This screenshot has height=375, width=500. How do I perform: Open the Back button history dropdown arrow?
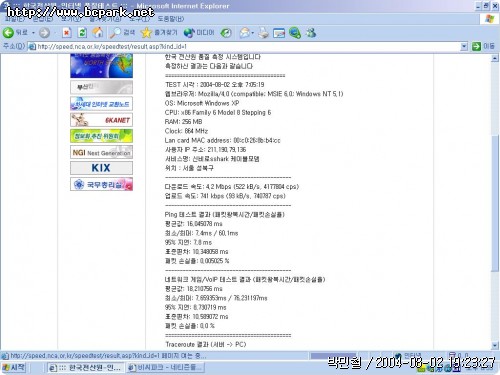click(33, 33)
